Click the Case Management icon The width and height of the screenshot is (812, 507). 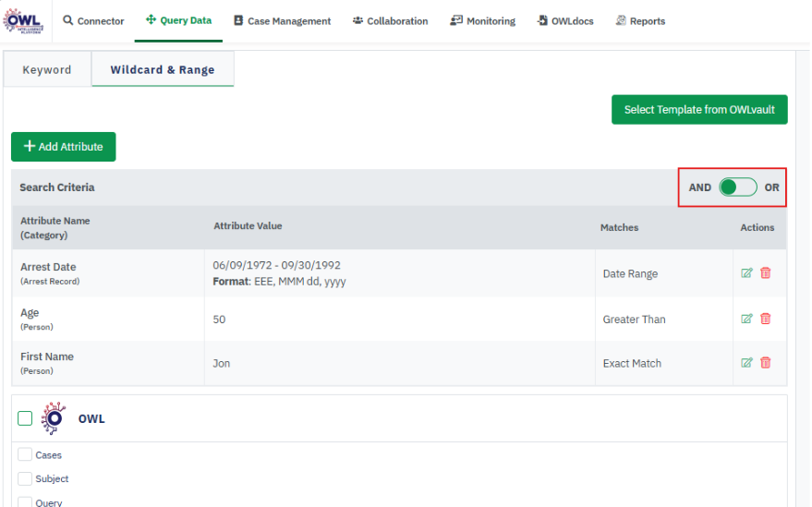coord(238,20)
